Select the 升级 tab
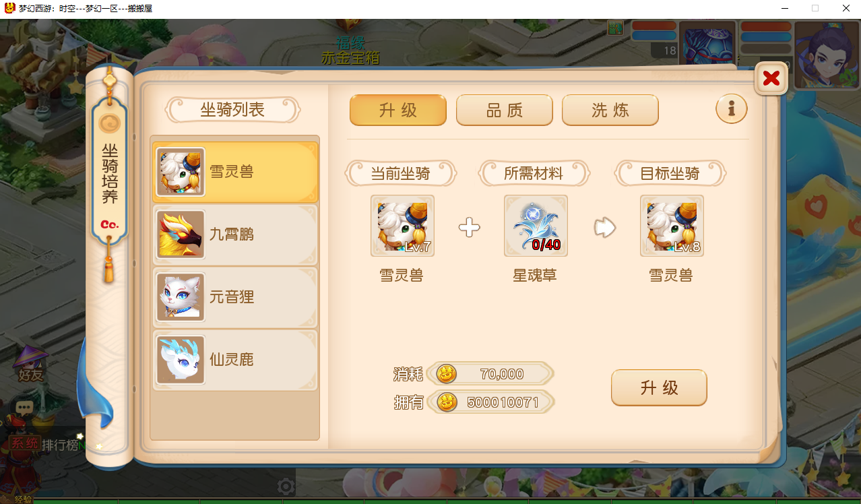Image resolution: width=861 pixels, height=504 pixels. pyautogui.click(x=398, y=110)
